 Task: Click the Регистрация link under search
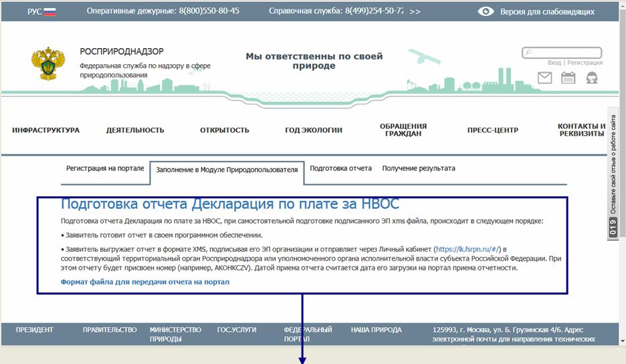click(x=585, y=63)
